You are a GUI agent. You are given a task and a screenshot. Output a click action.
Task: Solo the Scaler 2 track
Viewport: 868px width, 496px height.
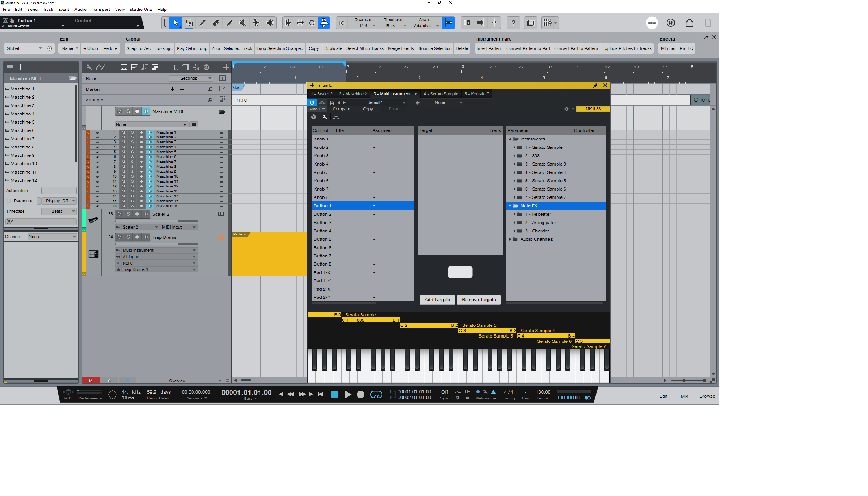coord(128,214)
